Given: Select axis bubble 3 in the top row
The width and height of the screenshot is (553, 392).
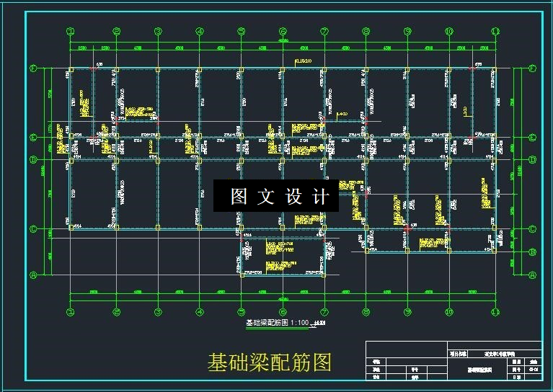Looking at the screenshot, I should point(159,32).
